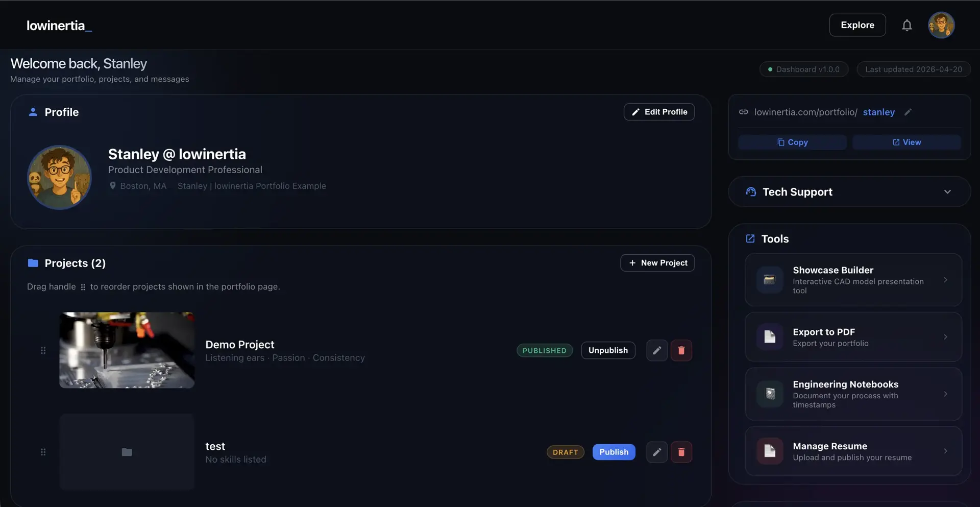Expand Showcase Builder details via its chevron
The image size is (980, 507).
pos(945,280)
